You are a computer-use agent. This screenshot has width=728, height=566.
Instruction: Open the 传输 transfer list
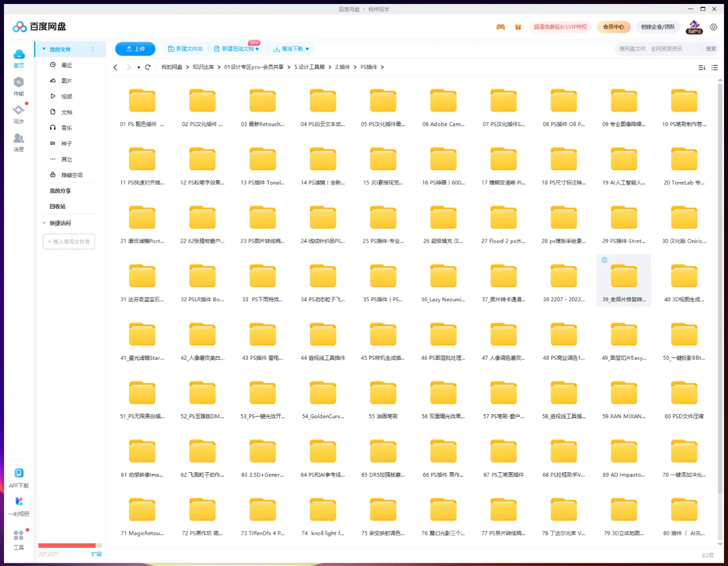19,86
